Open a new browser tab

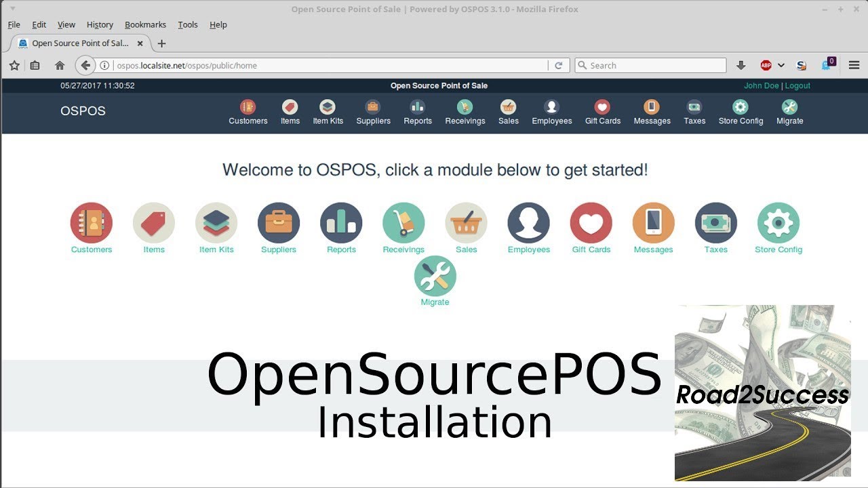point(161,43)
